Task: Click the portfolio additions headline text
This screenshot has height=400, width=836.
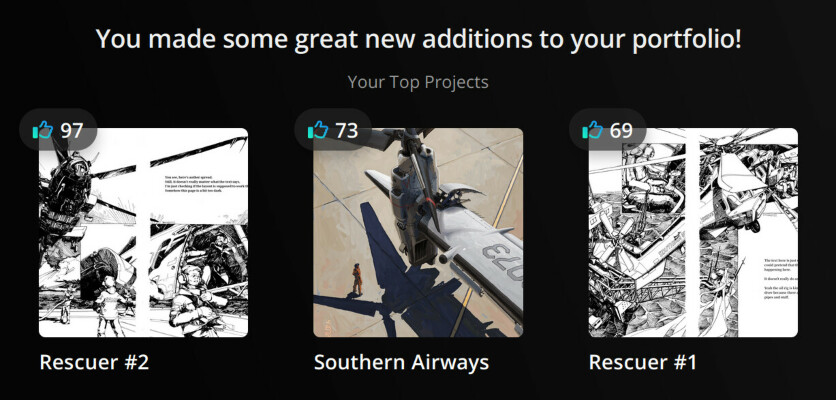Action: coord(418,39)
